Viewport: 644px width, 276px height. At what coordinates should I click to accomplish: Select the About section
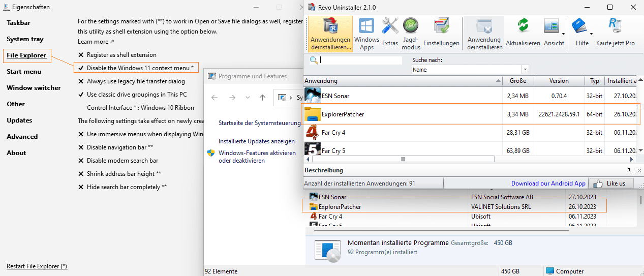[x=16, y=153]
